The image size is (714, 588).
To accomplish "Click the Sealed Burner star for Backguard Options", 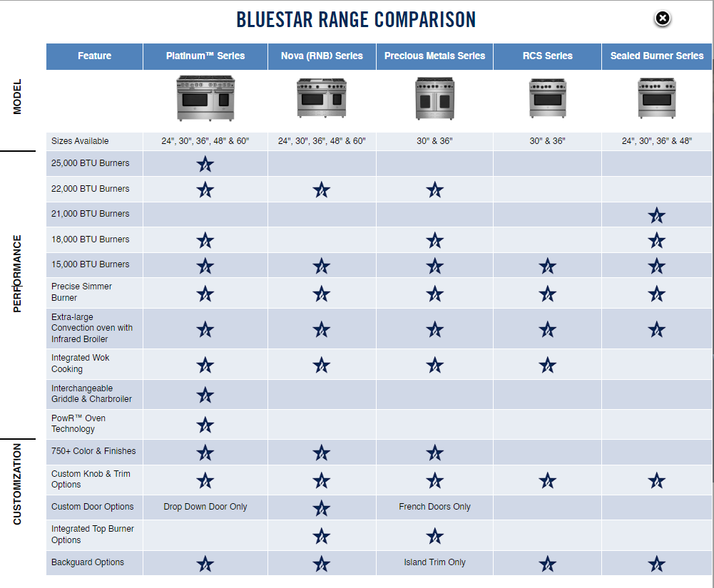I will tap(657, 564).
